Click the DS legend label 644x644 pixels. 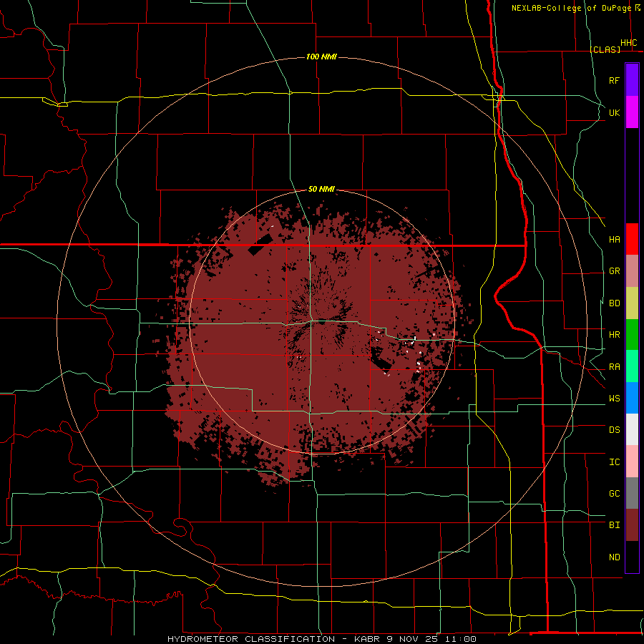pyautogui.click(x=615, y=430)
